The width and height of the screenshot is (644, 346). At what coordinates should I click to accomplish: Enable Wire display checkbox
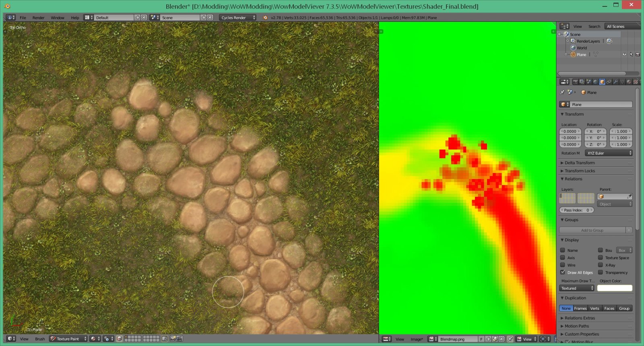point(563,265)
